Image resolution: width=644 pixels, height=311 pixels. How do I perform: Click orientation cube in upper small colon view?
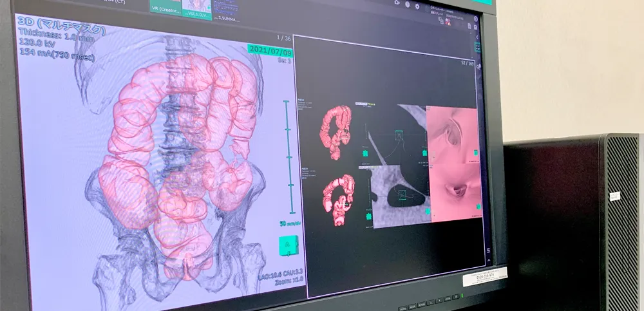click(365, 154)
